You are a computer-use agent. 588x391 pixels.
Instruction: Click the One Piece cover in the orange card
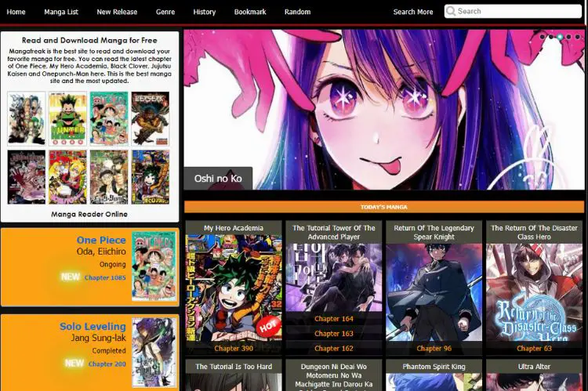pyautogui.click(x=154, y=266)
